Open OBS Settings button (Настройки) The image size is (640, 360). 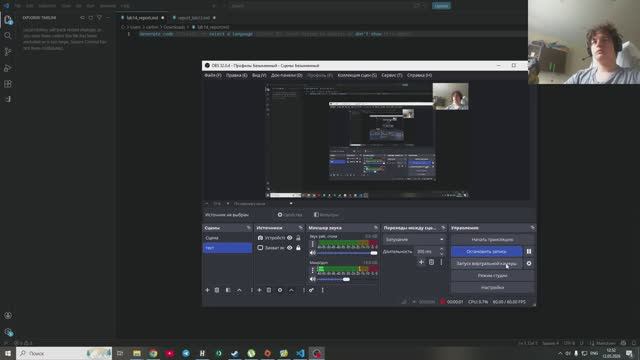tap(493, 287)
